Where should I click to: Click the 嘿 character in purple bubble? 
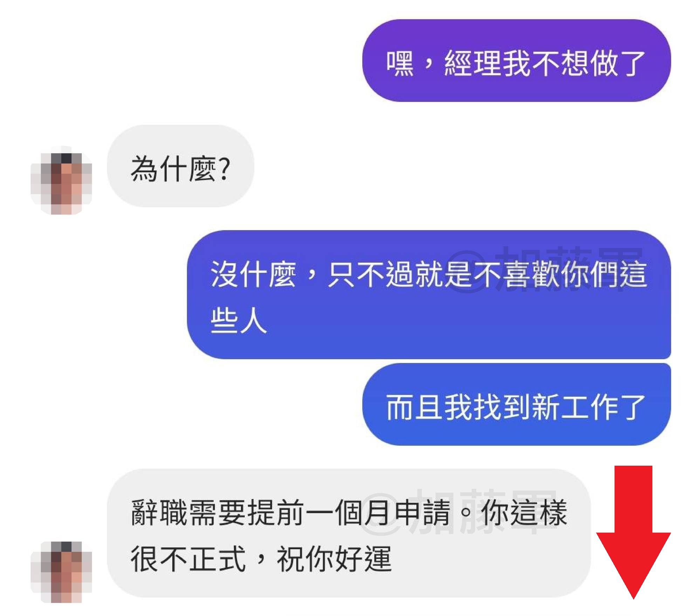click(400, 63)
